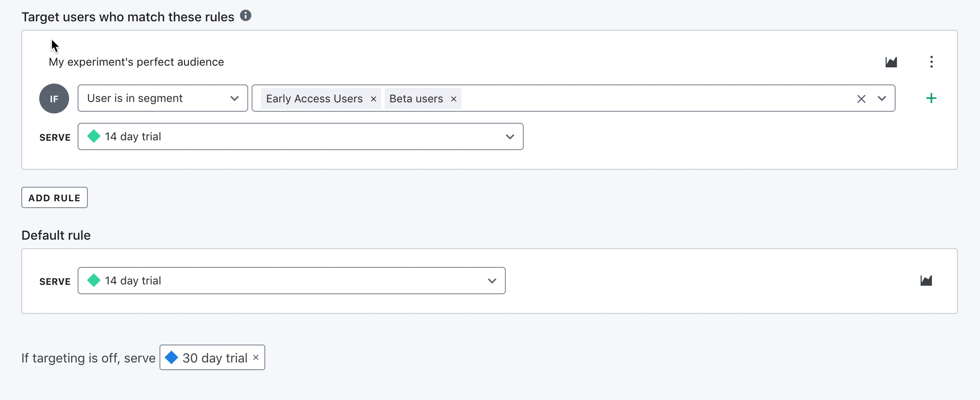Click the blue diamond on 30 day trial
This screenshot has width=980, height=400.
172,357
